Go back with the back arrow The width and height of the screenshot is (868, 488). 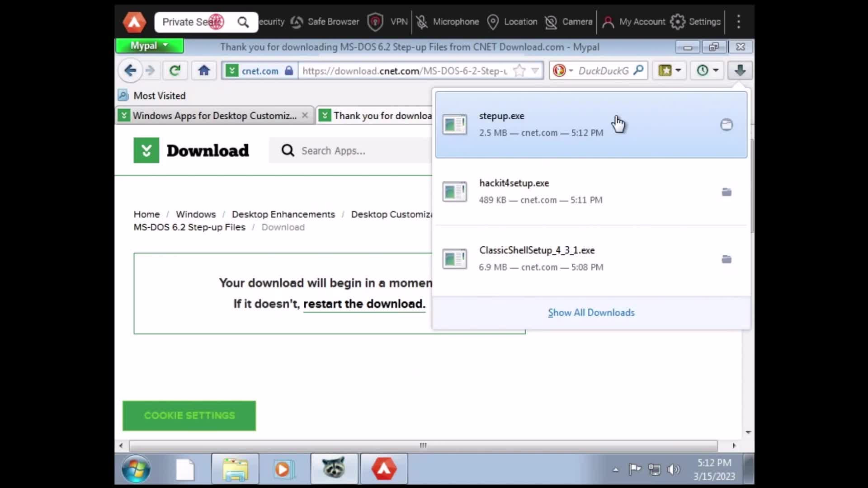[130, 70]
